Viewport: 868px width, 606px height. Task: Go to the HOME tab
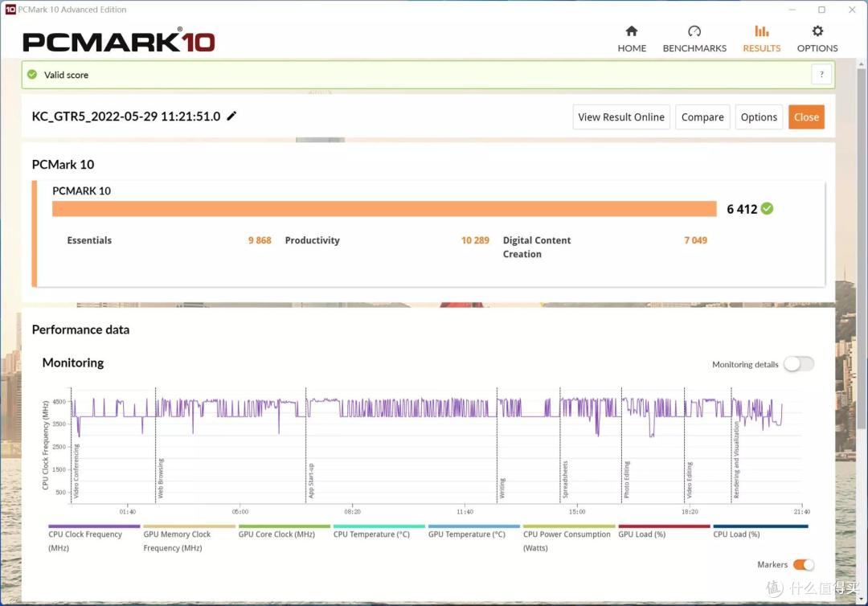click(x=632, y=39)
